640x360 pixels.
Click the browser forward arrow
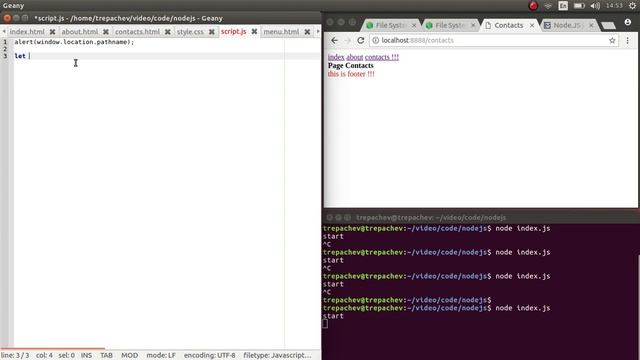point(347,40)
